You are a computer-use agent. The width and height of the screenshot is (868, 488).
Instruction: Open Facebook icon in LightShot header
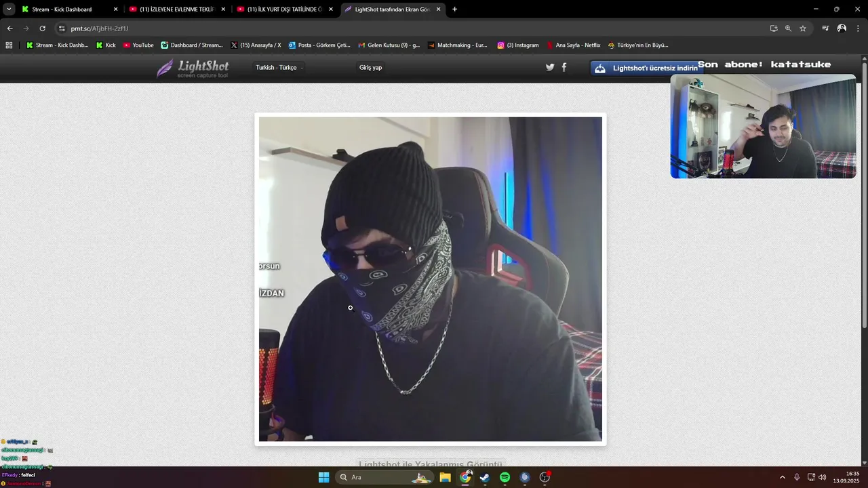[x=564, y=67]
